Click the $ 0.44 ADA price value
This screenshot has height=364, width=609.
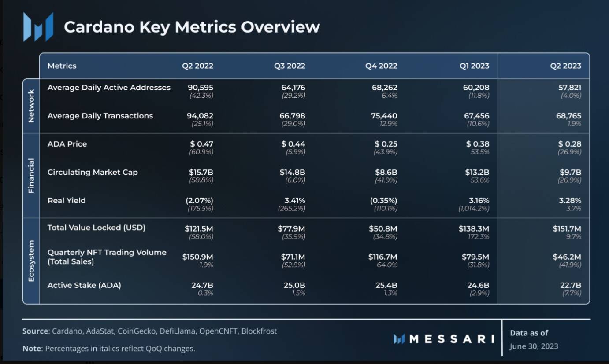293,144
